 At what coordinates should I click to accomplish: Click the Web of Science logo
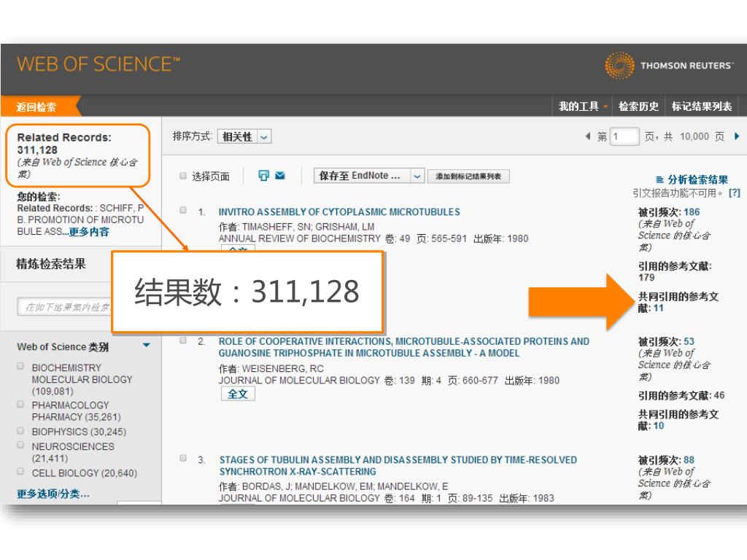tap(98, 64)
